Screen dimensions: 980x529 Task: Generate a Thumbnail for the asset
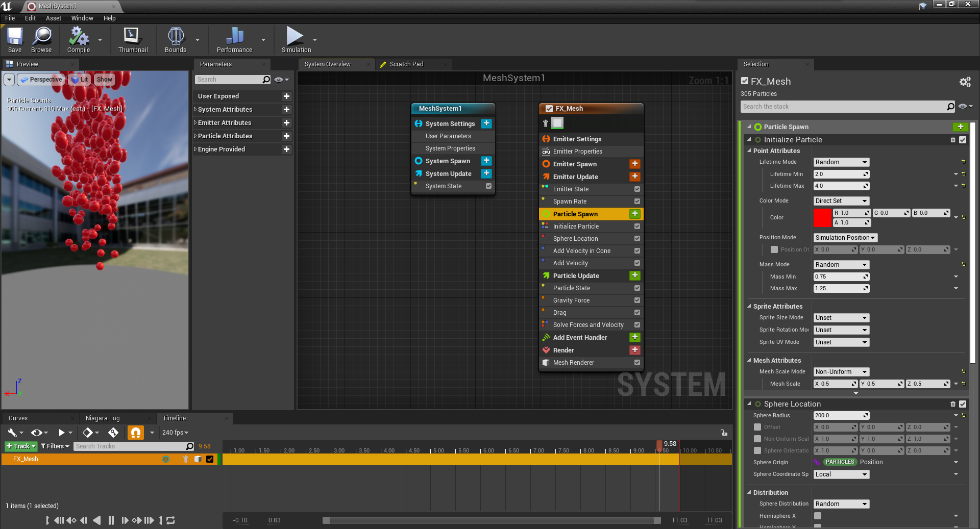click(x=133, y=40)
